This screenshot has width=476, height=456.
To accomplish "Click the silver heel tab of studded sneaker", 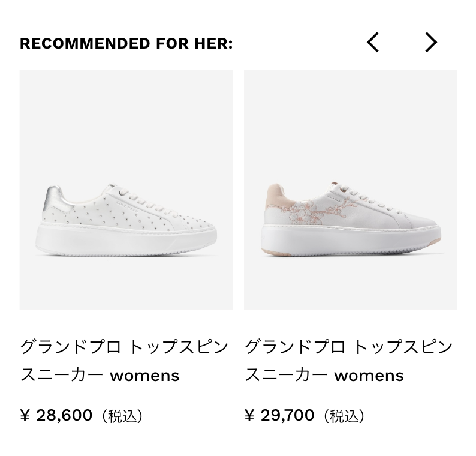I will coord(56,199).
